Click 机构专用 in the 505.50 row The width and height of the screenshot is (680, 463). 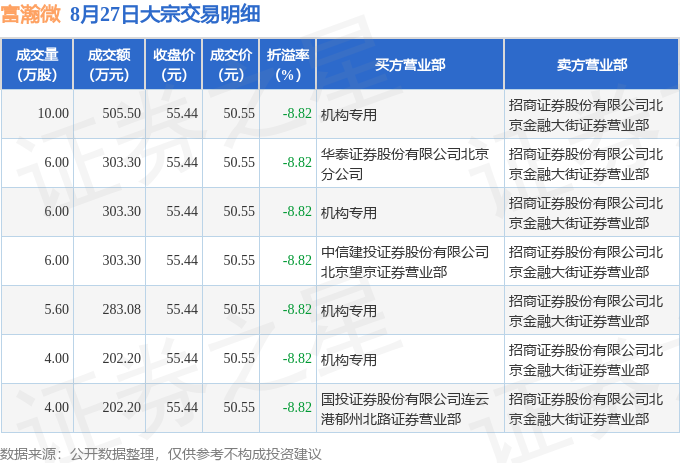coord(349,115)
